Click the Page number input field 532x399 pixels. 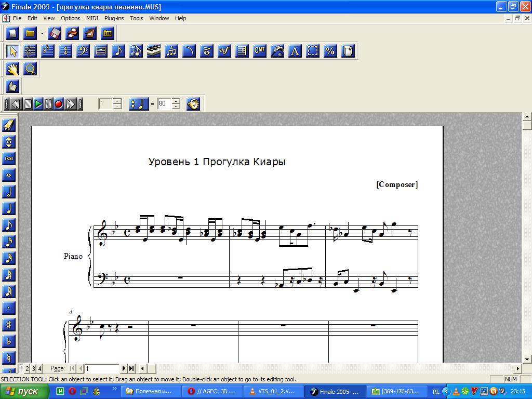(x=102, y=368)
